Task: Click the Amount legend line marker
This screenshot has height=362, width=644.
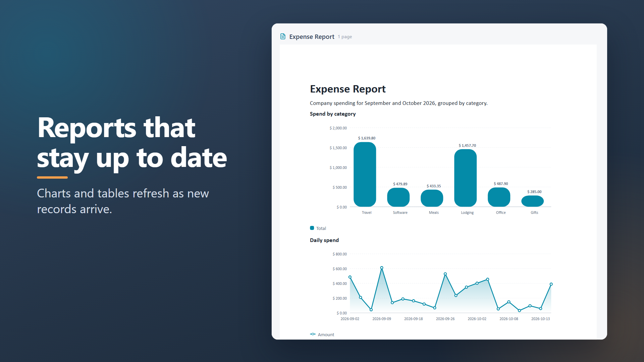Action: [x=313, y=334]
